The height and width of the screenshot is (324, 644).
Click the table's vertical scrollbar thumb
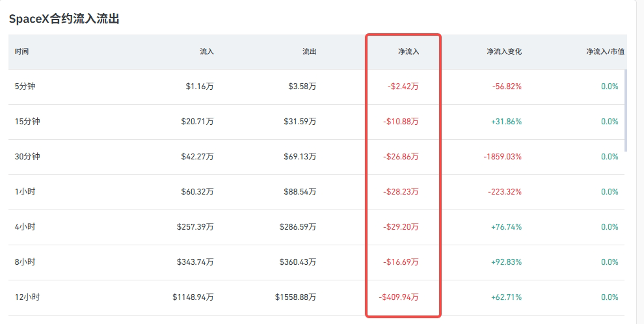[626, 111]
